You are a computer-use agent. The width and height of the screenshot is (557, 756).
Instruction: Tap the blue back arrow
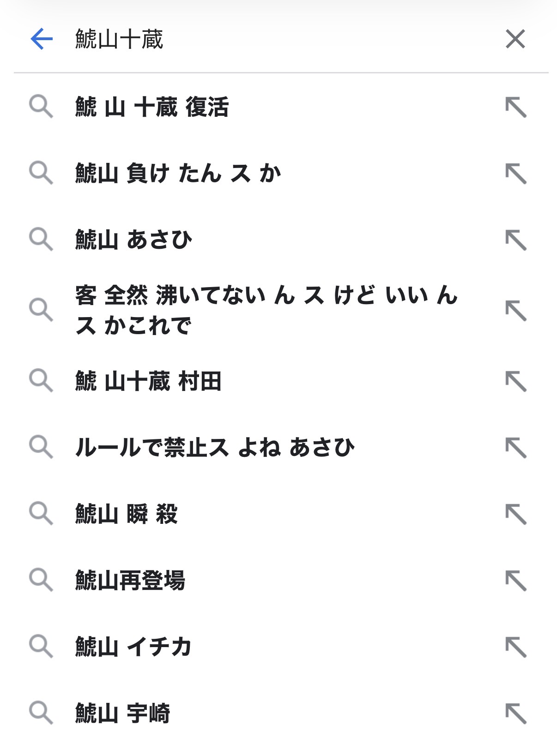coord(42,39)
